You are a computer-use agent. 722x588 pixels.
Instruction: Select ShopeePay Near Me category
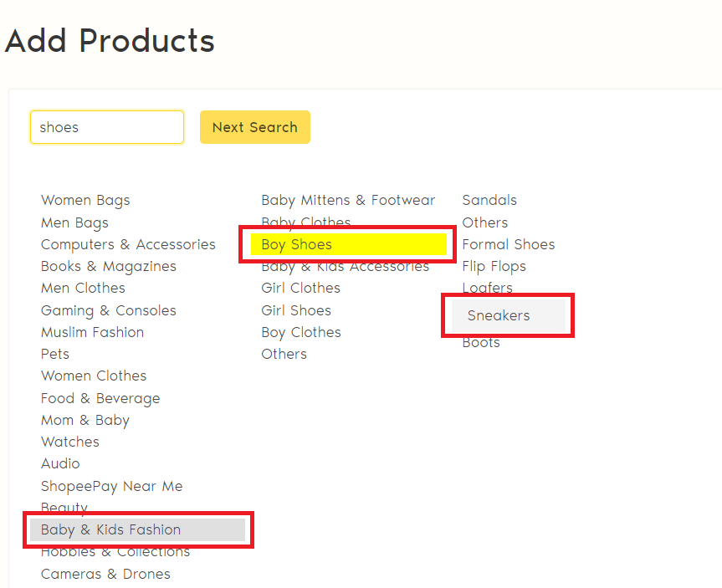[111, 486]
